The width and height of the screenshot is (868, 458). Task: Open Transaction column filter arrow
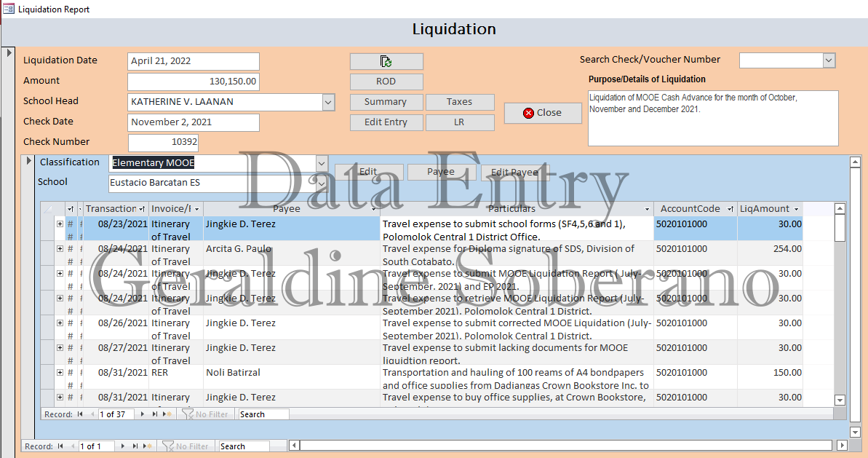tap(143, 209)
